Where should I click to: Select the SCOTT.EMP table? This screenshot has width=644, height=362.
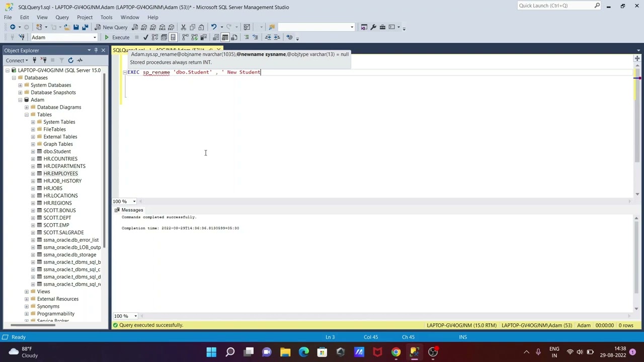56,225
